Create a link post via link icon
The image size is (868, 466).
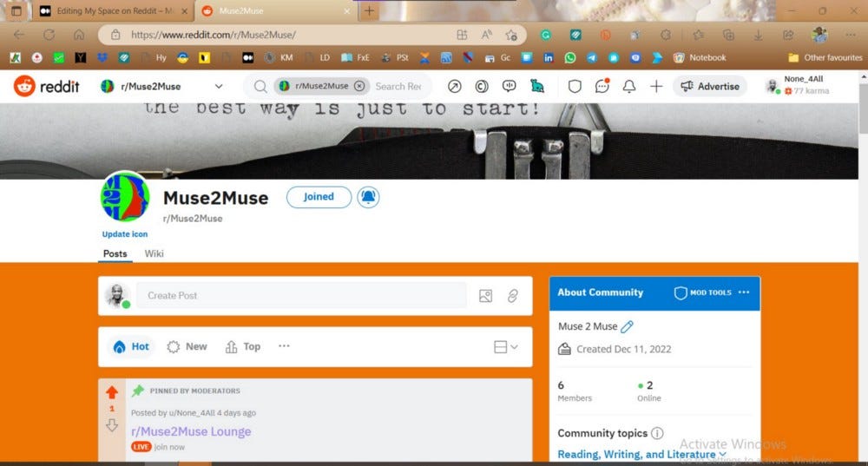pos(513,296)
